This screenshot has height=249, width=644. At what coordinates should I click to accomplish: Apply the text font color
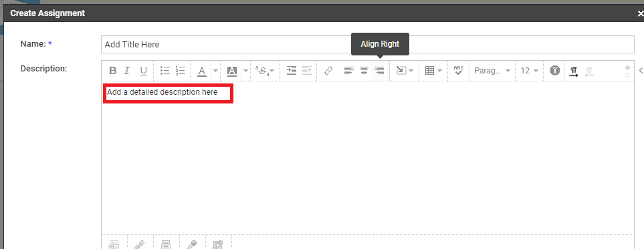202,71
